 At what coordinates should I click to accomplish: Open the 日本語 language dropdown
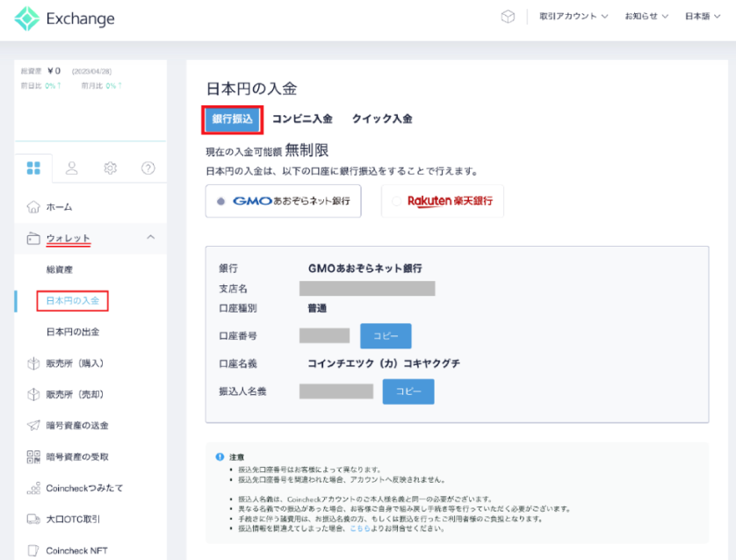click(703, 17)
